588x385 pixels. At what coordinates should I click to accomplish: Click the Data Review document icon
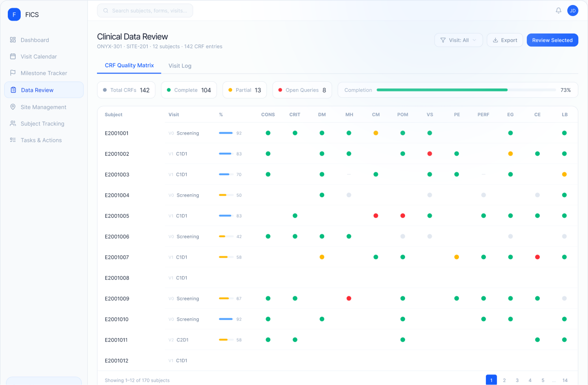tap(11, 90)
